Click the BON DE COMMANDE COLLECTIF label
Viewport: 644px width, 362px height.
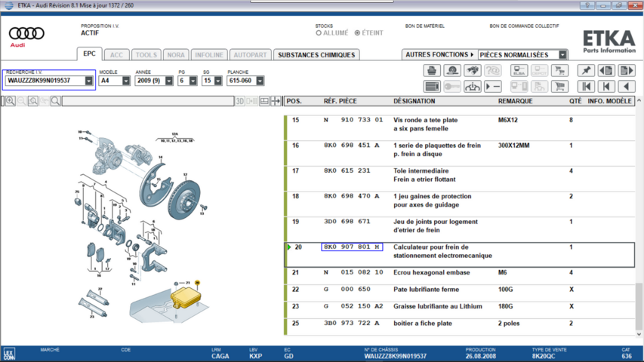[524, 26]
